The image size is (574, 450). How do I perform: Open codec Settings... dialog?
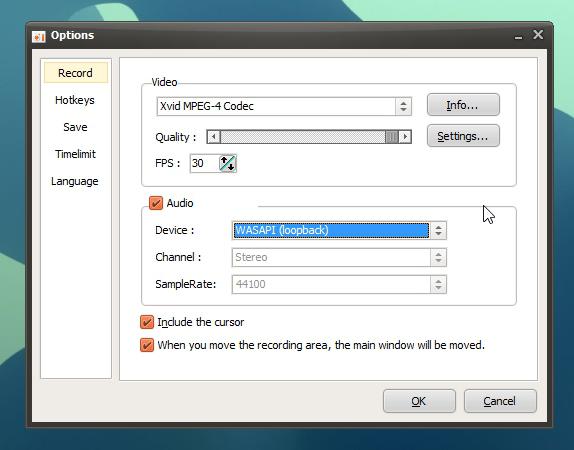(463, 136)
